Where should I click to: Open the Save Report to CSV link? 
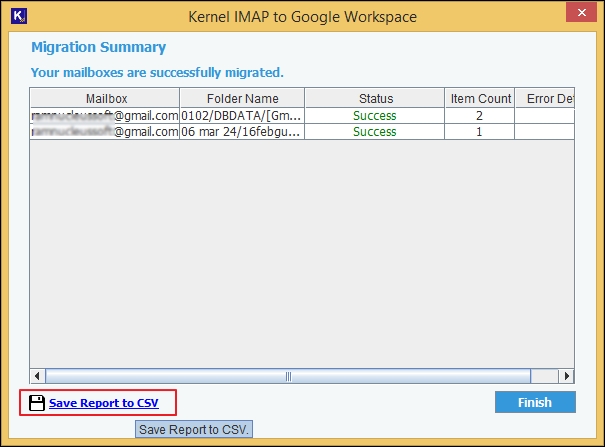click(x=103, y=403)
